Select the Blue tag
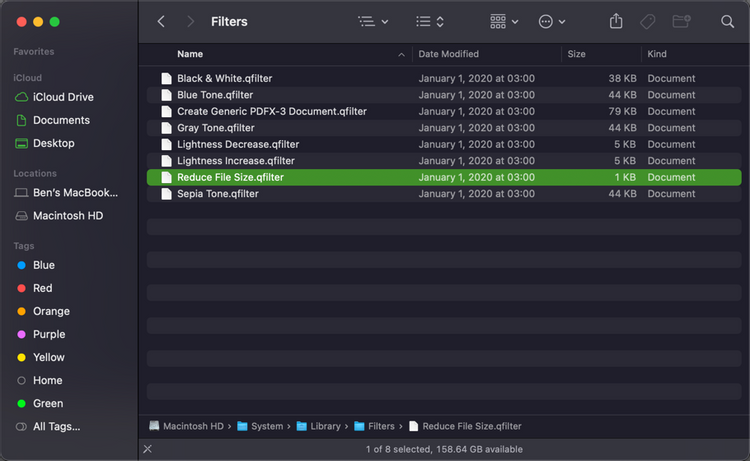Viewport: 750px width, 461px height. (x=44, y=265)
